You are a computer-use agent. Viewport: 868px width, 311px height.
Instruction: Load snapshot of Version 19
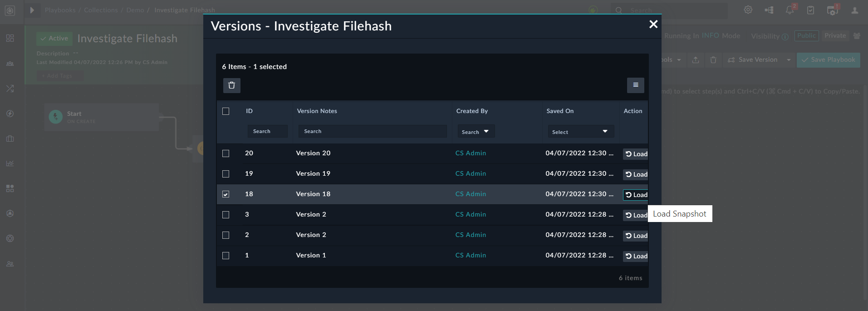click(636, 174)
